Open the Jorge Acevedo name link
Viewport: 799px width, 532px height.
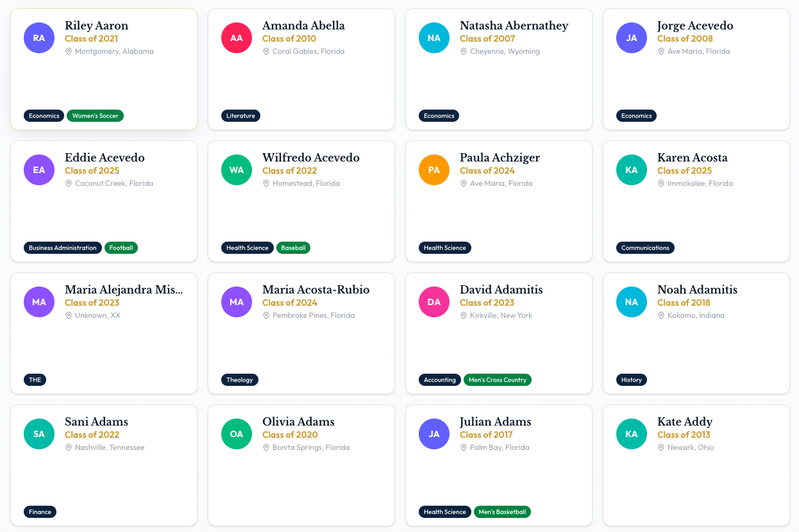tap(695, 26)
